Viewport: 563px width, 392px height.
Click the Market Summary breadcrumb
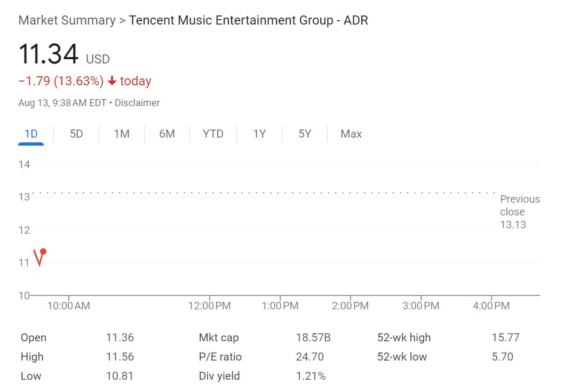point(67,20)
